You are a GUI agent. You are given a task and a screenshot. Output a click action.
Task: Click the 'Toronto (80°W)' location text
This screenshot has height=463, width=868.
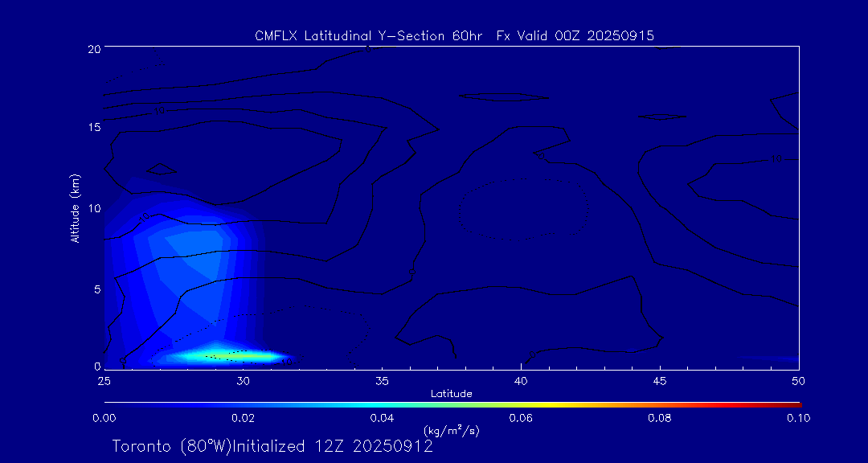(x=166, y=446)
